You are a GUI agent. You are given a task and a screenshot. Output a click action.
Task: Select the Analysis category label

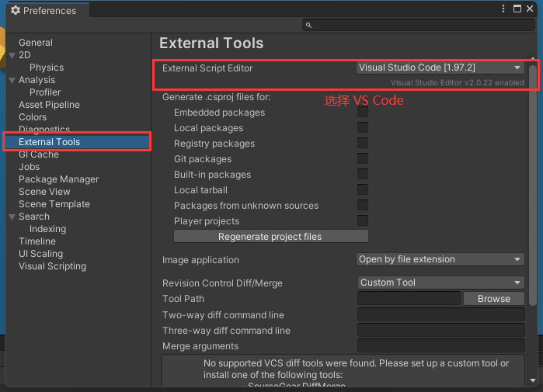point(37,80)
